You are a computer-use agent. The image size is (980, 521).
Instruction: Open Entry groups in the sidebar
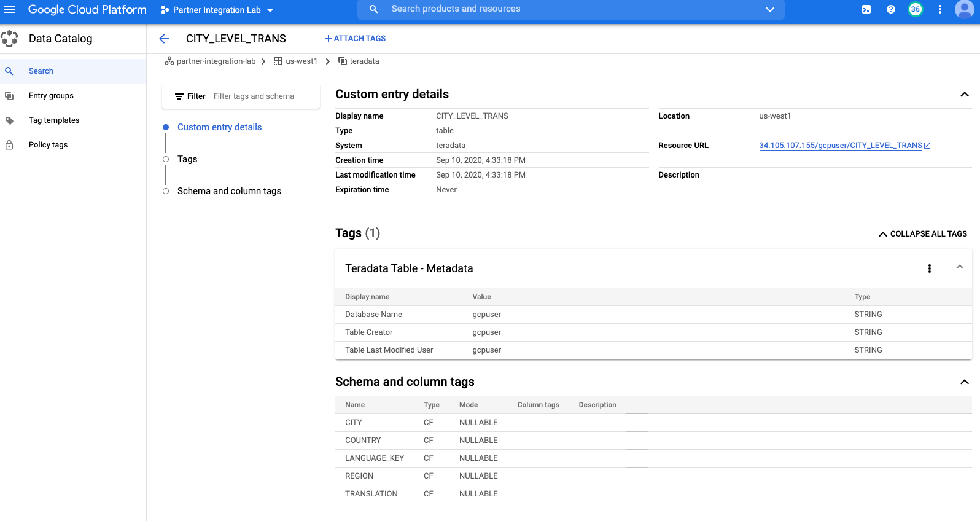tap(73, 96)
